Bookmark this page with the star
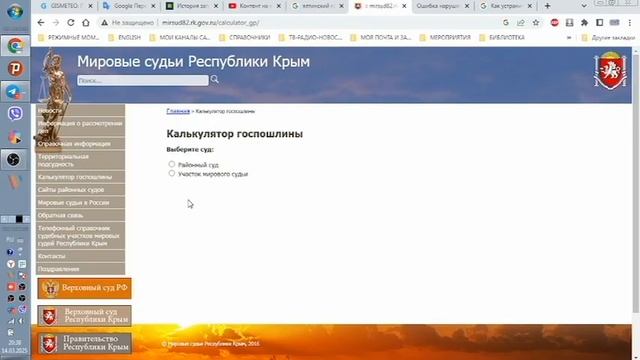640x360 pixels. (x=536, y=23)
